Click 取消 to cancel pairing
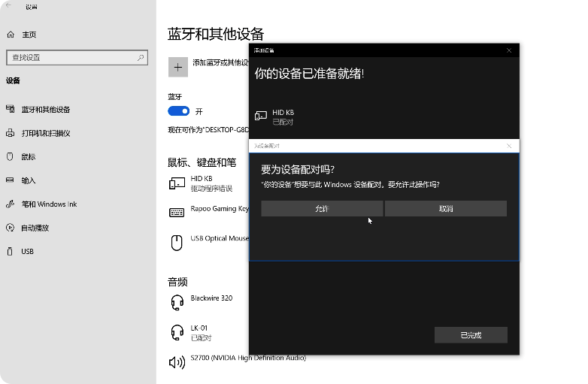Image resolution: width=588 pixels, height=384 pixels. (445, 208)
